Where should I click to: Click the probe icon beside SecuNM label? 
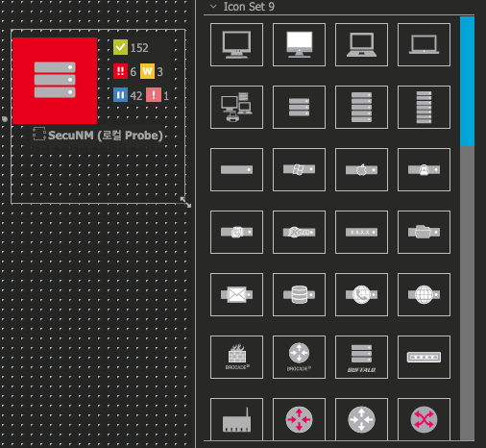39,135
